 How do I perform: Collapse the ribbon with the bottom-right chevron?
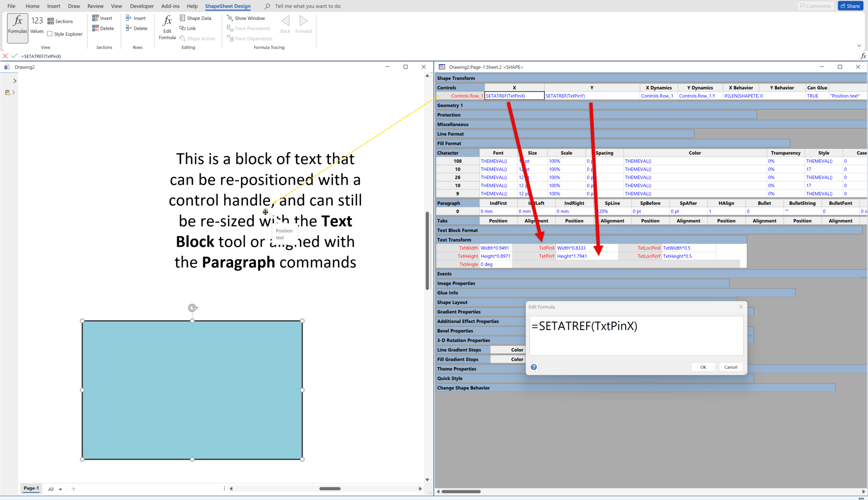tap(859, 45)
